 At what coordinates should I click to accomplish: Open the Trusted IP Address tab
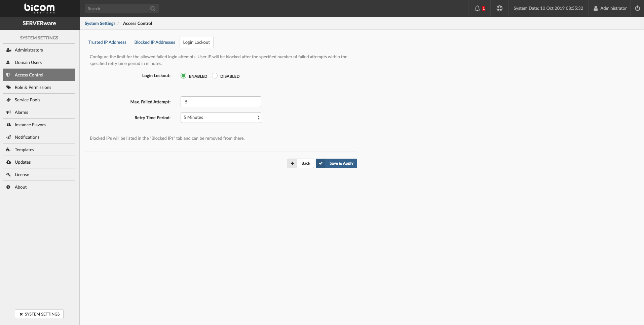click(x=107, y=42)
